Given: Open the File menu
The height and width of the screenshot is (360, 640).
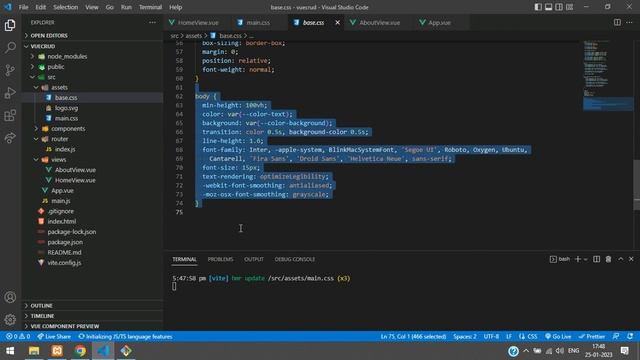Looking at the screenshot, I should pyautogui.click(x=24, y=7).
